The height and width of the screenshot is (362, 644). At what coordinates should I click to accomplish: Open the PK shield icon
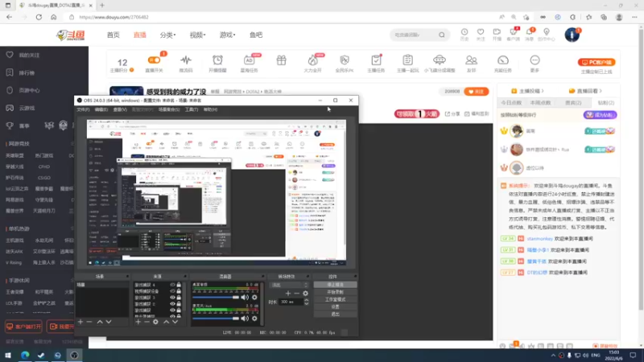tap(345, 60)
